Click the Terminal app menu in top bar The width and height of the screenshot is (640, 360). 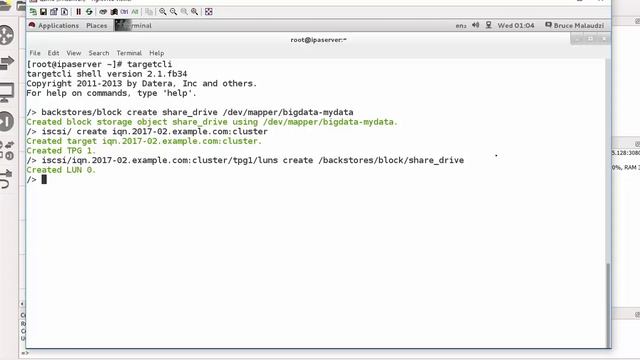(133, 25)
